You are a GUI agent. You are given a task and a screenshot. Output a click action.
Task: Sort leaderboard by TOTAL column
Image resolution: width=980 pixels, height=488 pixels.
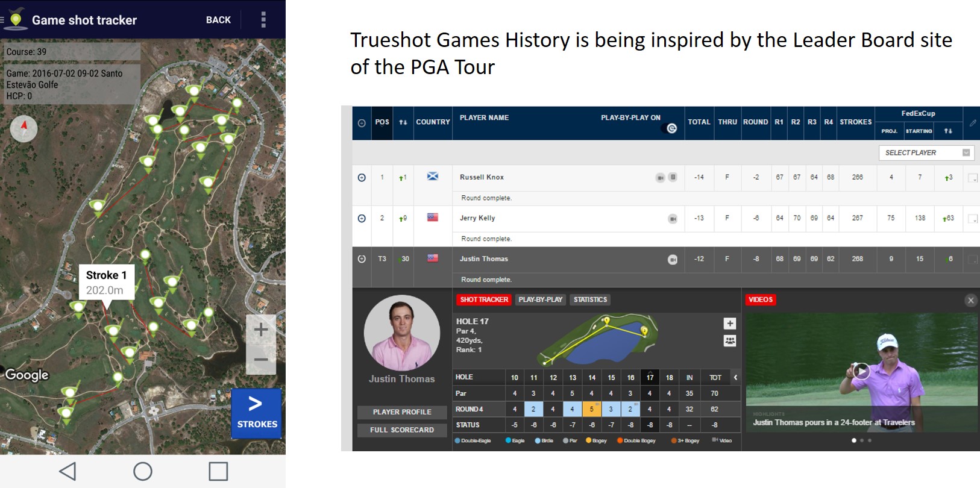click(699, 122)
